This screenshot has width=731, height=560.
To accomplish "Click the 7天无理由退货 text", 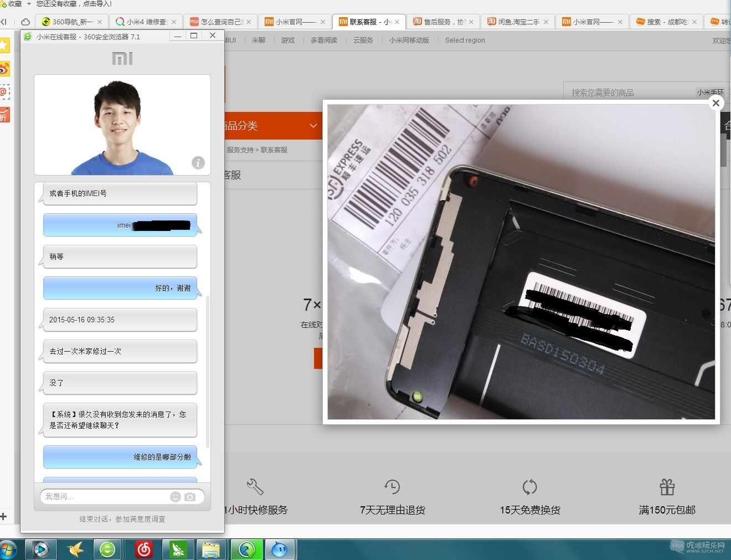I will pos(393,510).
